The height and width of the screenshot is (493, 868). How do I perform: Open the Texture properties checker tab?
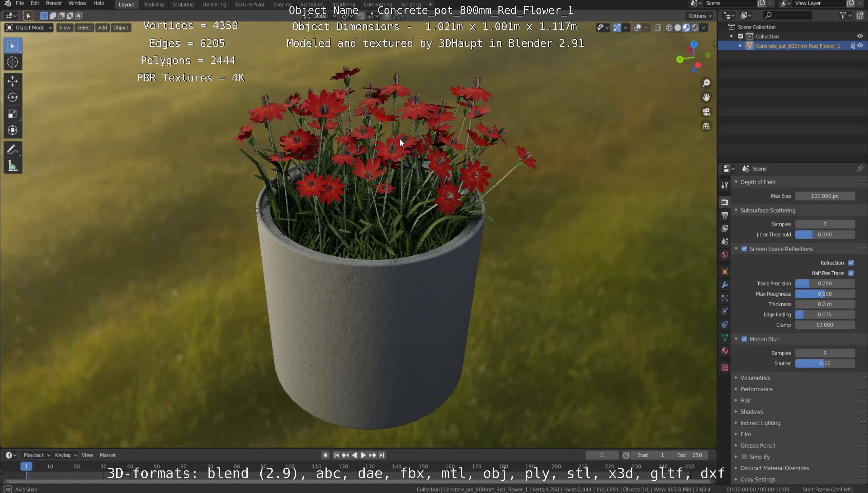coord(724,368)
